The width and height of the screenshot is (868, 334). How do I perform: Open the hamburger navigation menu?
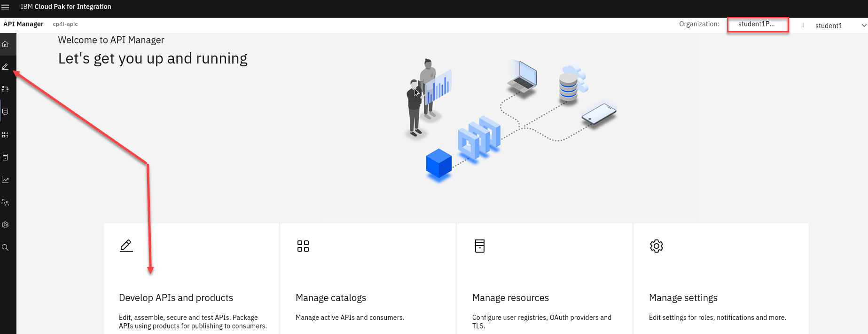[x=6, y=7]
